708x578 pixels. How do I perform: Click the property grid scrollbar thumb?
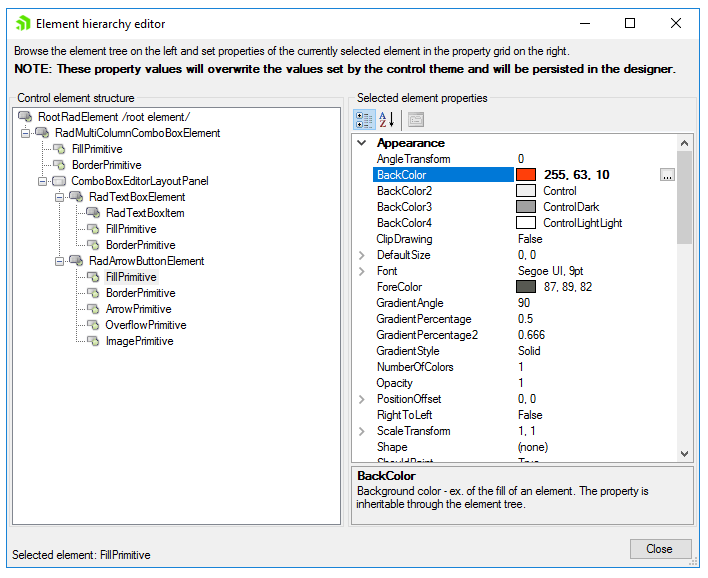click(x=684, y=197)
